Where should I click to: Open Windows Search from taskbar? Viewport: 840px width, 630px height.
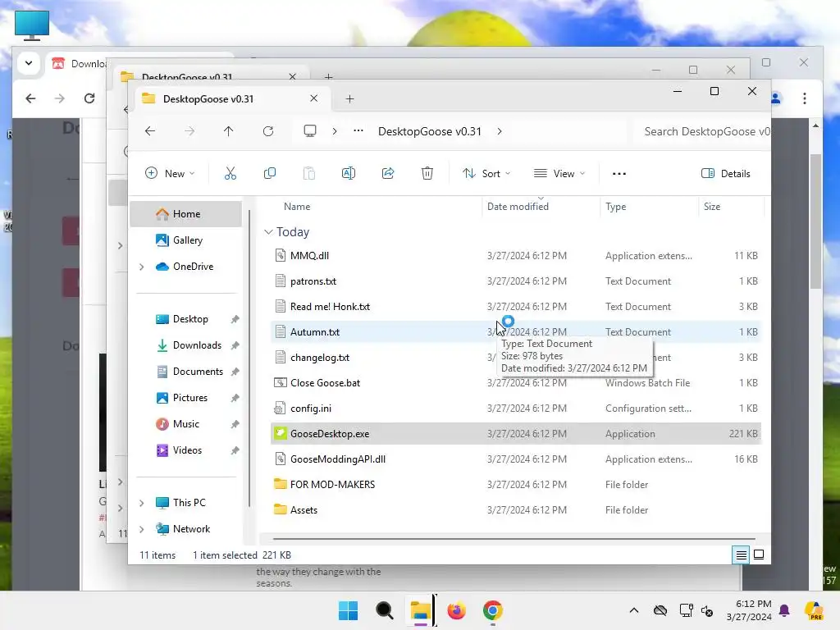384,610
